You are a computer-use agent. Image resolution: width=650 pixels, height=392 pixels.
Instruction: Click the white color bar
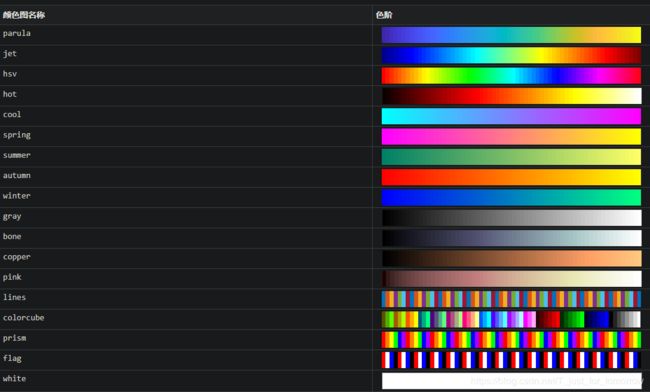point(511,380)
